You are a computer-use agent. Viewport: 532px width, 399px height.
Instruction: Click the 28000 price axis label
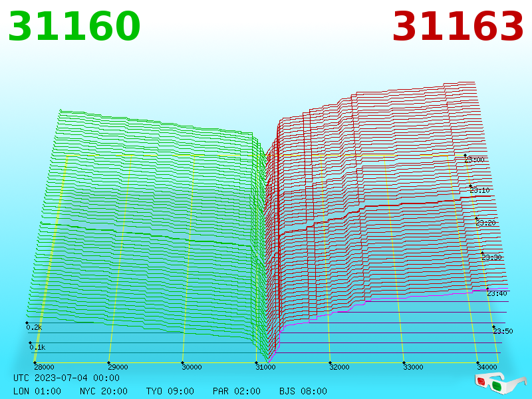pos(44,367)
